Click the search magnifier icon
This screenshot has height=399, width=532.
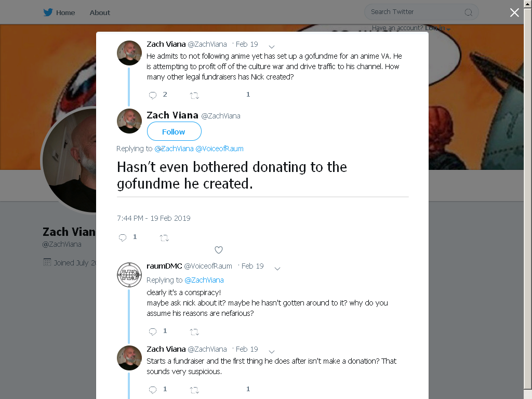[468, 12]
